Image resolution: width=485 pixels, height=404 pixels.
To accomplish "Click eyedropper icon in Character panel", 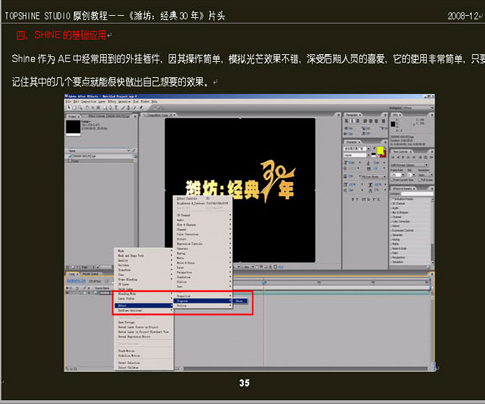I will 374,149.
